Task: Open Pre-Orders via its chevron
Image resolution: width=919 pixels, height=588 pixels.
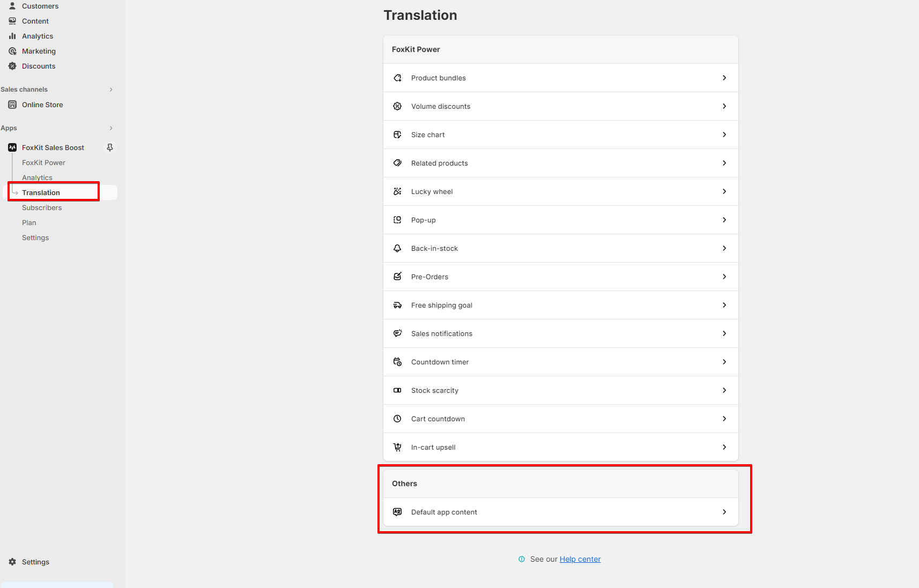Action: pos(724,277)
